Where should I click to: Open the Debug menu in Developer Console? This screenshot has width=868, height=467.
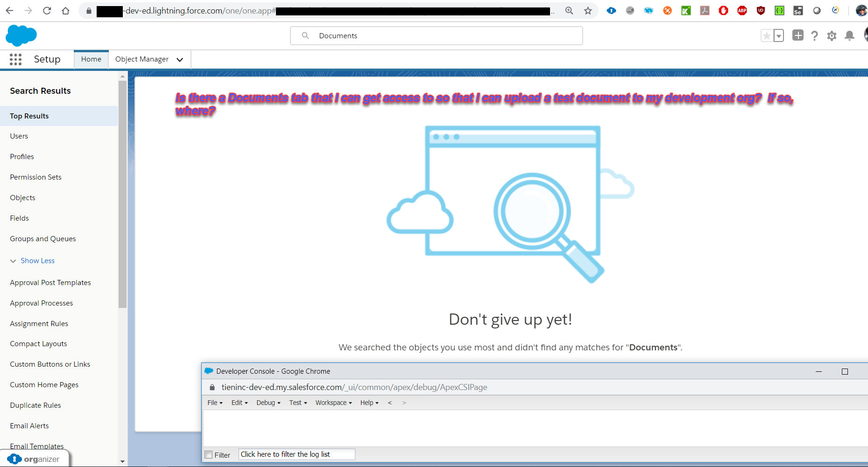tap(268, 403)
